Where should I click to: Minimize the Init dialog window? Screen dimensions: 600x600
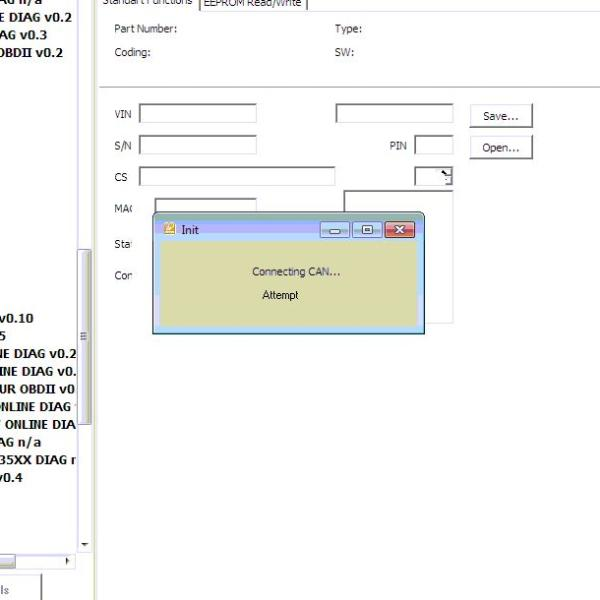(334, 230)
